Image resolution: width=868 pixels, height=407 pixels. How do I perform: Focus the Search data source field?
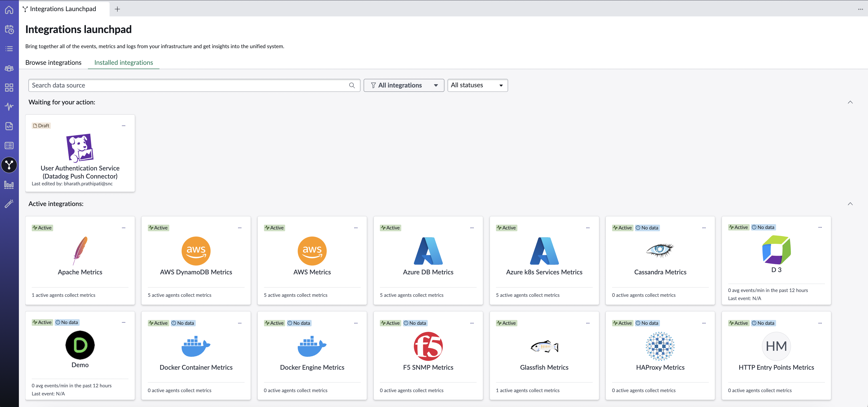[x=194, y=85]
